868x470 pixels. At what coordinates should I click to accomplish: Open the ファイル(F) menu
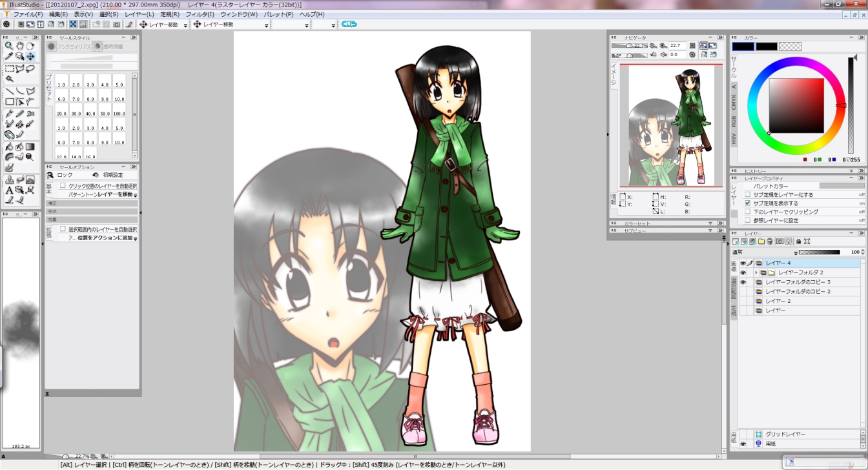tap(28, 14)
